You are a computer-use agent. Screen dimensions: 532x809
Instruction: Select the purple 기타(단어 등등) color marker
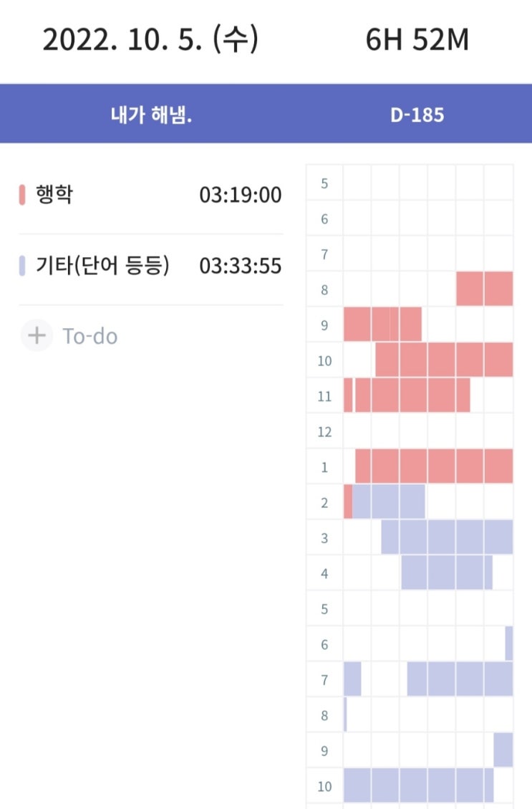tap(22, 266)
